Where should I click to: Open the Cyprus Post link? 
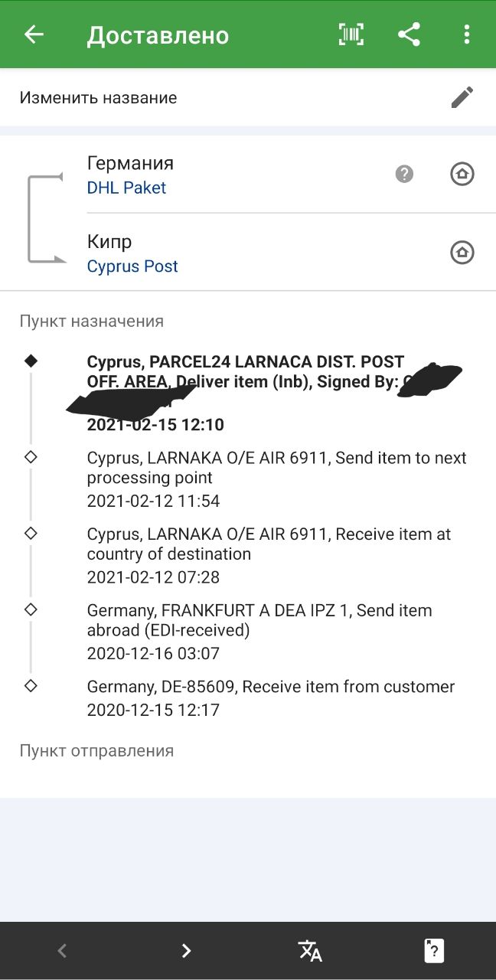[x=132, y=266]
